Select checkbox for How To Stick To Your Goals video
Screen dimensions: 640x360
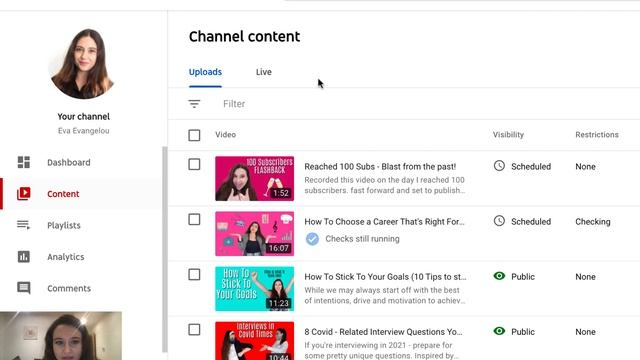194,274
